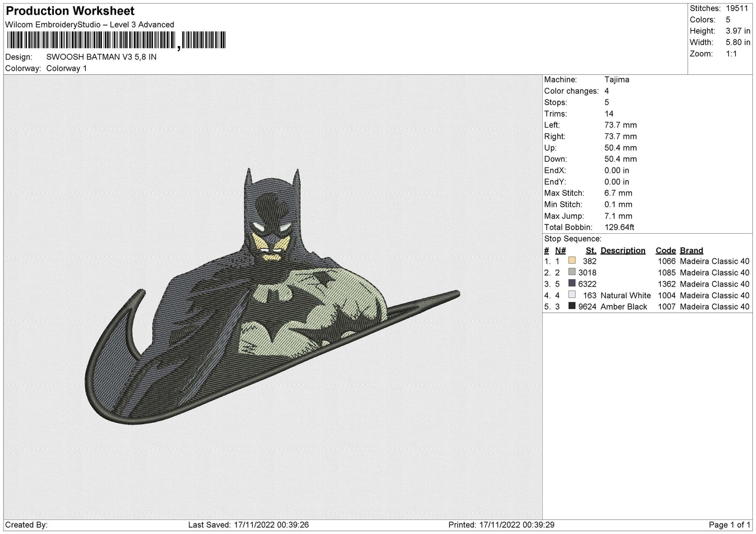Pick the purple-gray thread swatch, code 1362
756x534 pixels.
[572, 283]
